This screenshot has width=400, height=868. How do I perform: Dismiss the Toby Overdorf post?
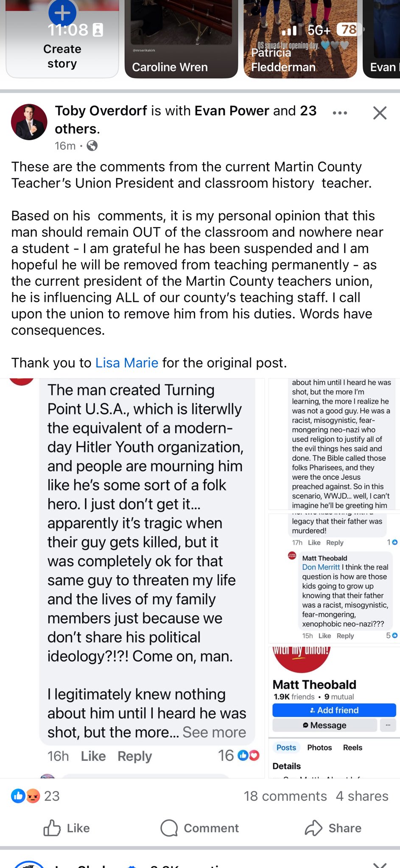[x=380, y=113]
